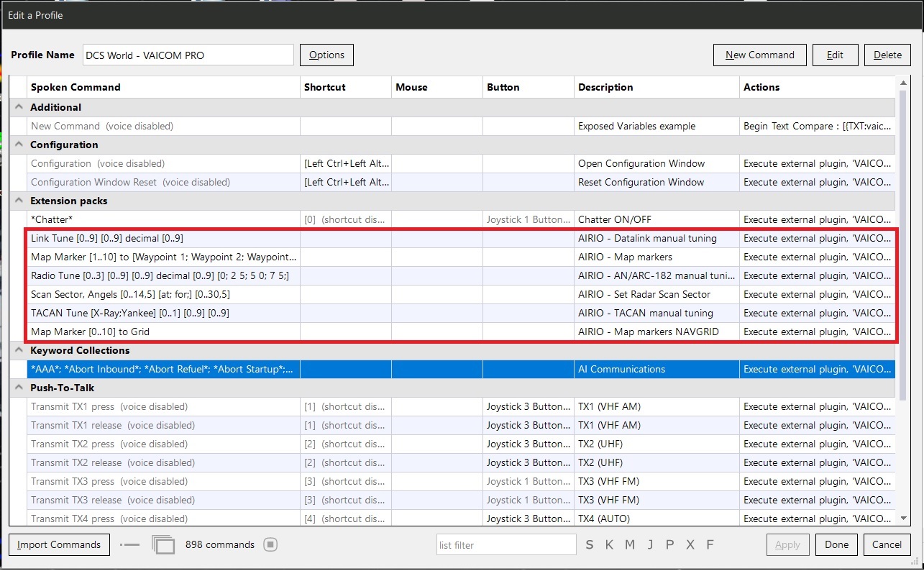Screen dimensions: 924x571
Task: Sort by Description column header
Action: (x=657, y=87)
